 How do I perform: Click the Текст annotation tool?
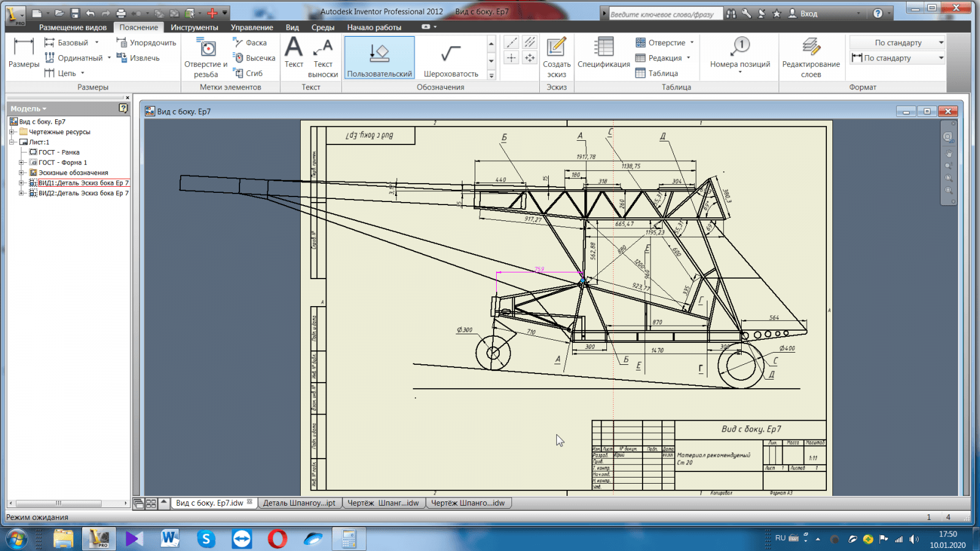click(x=294, y=53)
